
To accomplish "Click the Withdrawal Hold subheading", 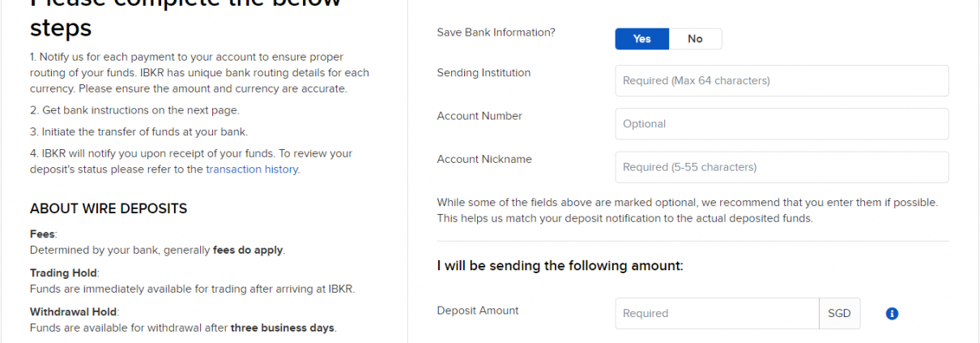I will (x=74, y=311).
